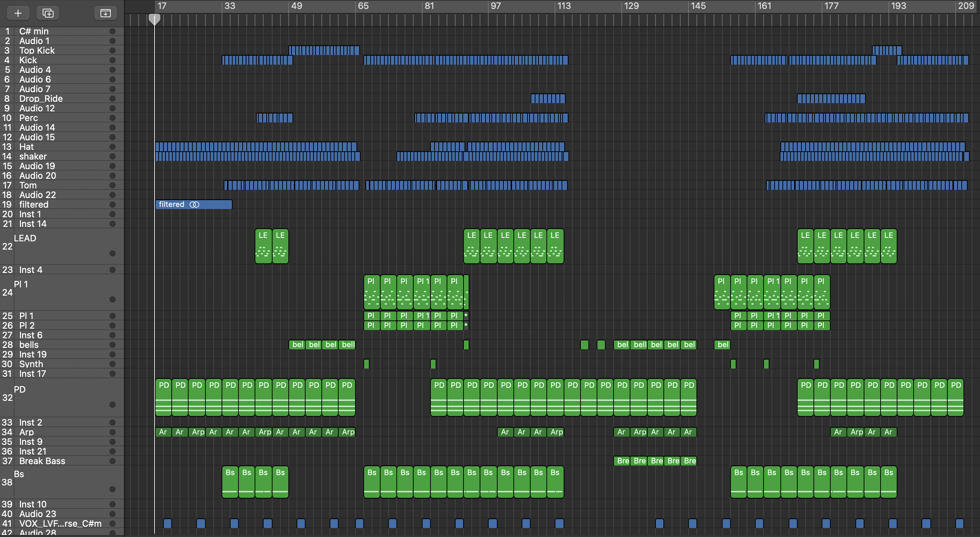This screenshot has width=980, height=537.
Task: Toggle the dot on the LEAD track
Action: coord(112,253)
